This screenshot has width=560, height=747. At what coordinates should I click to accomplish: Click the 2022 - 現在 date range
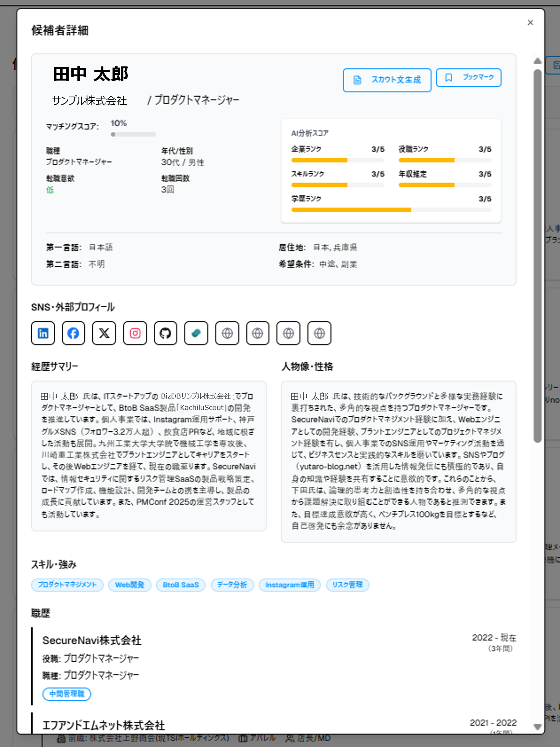[x=494, y=637]
